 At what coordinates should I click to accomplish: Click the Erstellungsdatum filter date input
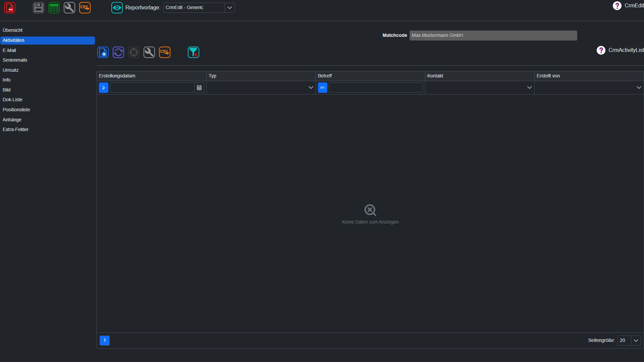(x=152, y=88)
